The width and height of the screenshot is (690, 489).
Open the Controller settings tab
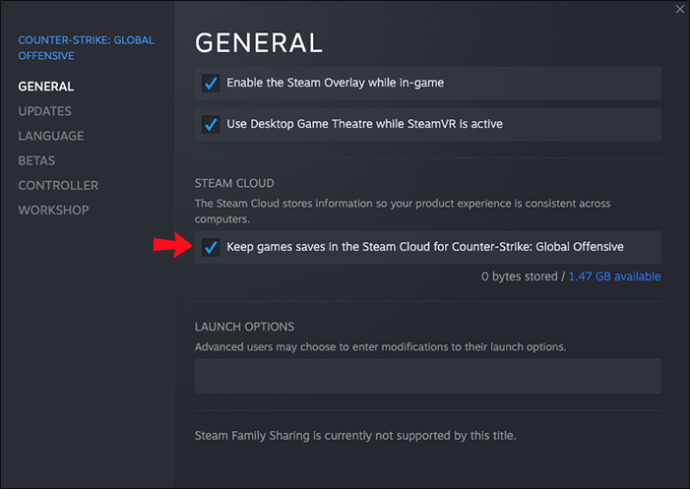(x=58, y=185)
